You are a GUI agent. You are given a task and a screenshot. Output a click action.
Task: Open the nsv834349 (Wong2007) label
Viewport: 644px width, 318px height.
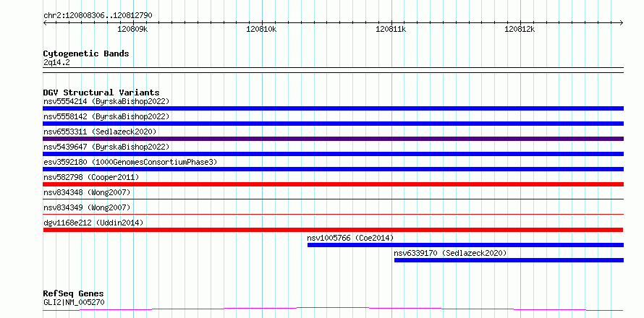coord(87,207)
